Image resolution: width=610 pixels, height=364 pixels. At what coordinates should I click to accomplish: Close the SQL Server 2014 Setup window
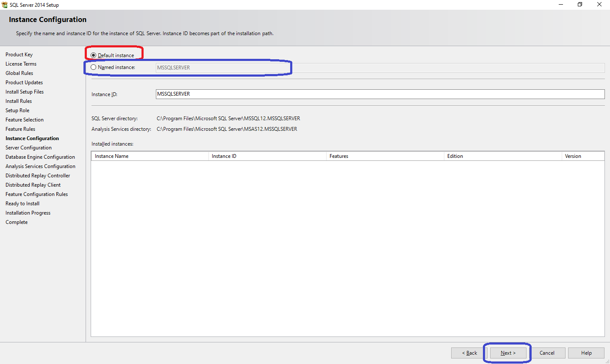tap(599, 5)
